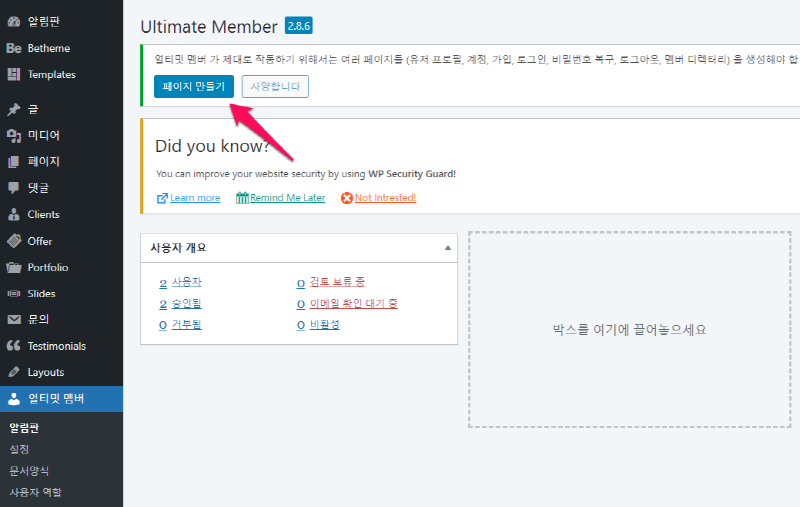Click the Remind Me Later link text

pyautogui.click(x=287, y=198)
